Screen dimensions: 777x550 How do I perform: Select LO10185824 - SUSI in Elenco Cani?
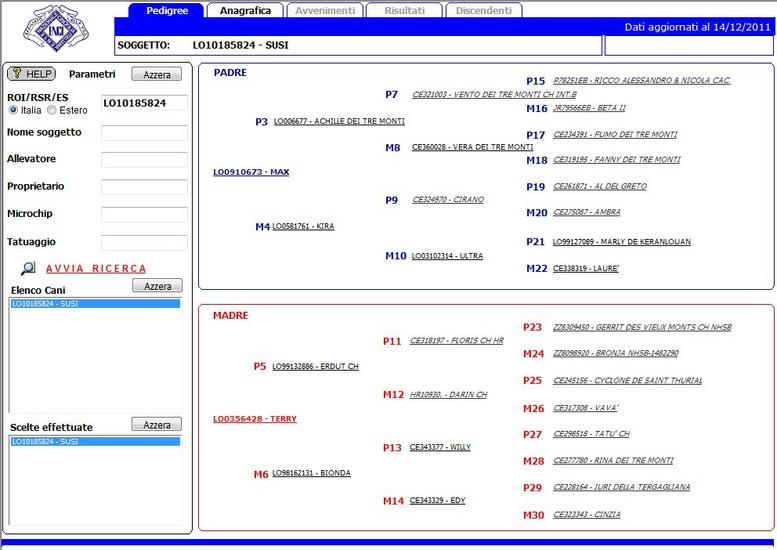click(x=95, y=303)
